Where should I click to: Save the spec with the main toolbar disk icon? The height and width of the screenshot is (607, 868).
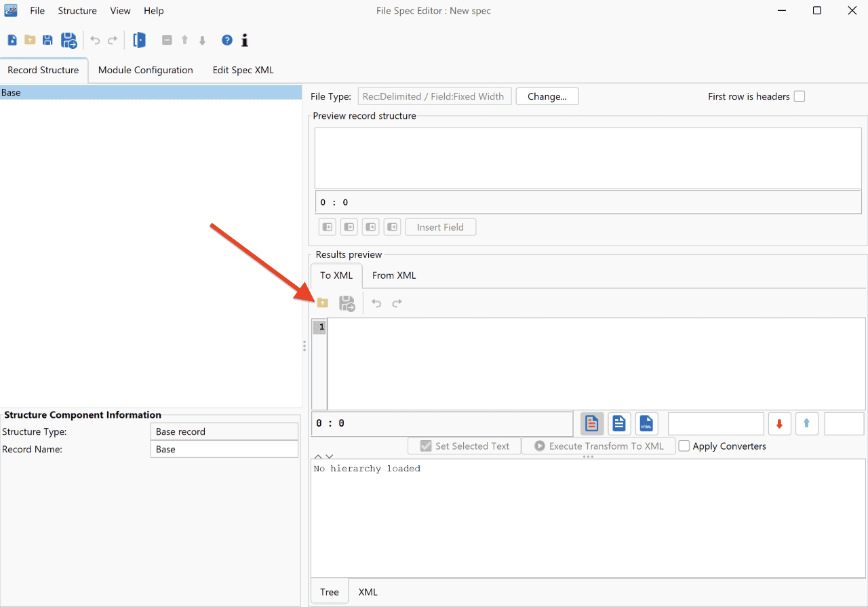47,41
